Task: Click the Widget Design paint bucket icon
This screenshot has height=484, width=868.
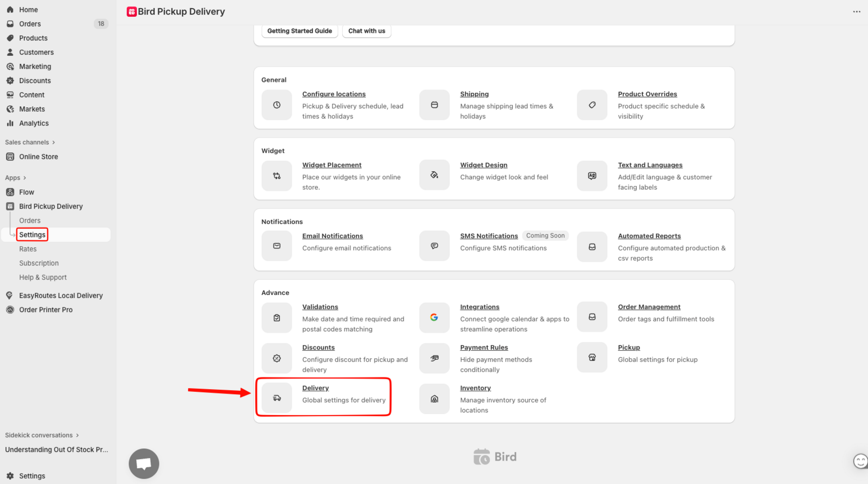Action: click(x=435, y=175)
